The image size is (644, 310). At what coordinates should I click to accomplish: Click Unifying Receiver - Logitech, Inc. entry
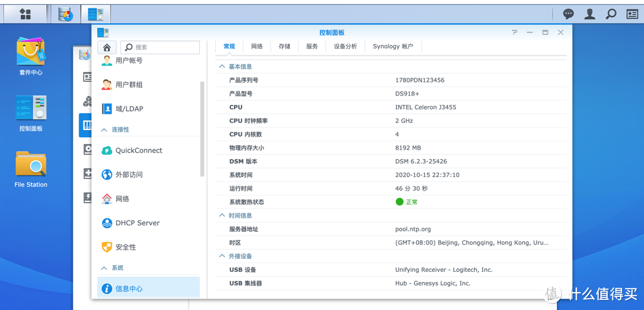coord(444,270)
